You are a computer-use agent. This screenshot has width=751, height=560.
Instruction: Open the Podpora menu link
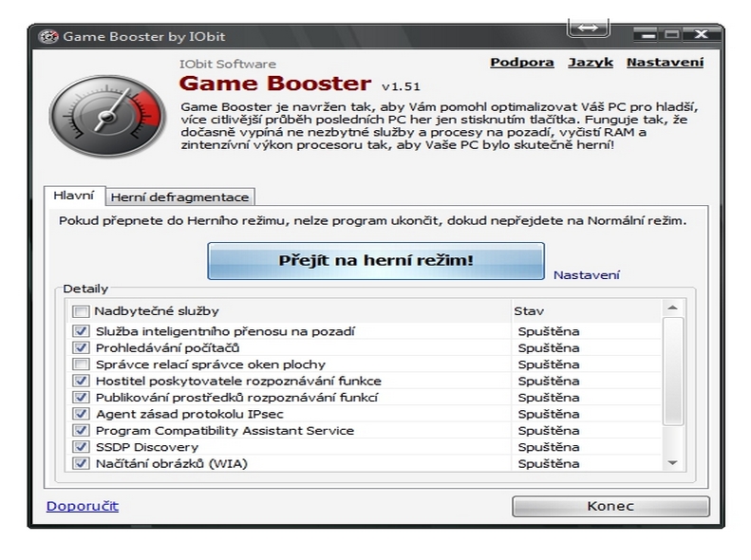coord(522,63)
